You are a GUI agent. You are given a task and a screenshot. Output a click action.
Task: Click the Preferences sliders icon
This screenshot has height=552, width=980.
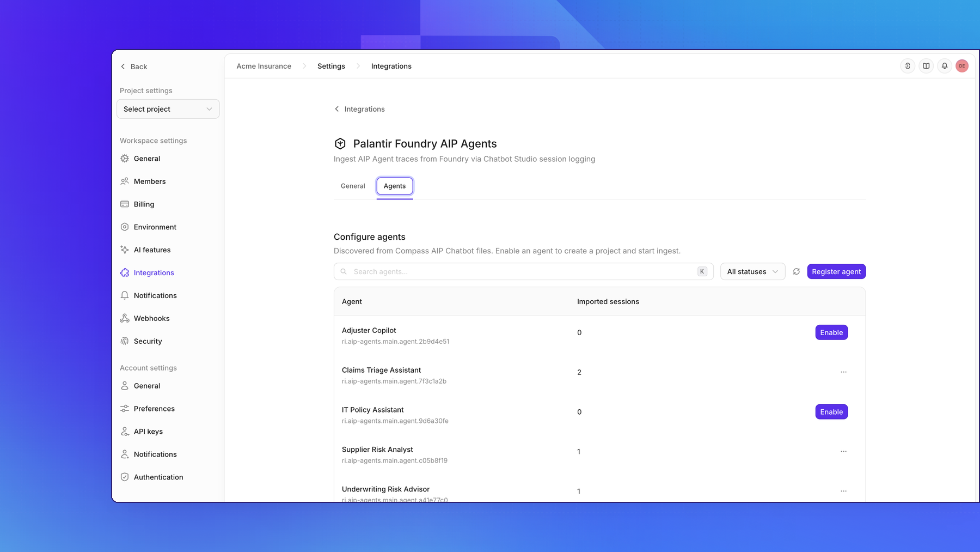coord(125,409)
